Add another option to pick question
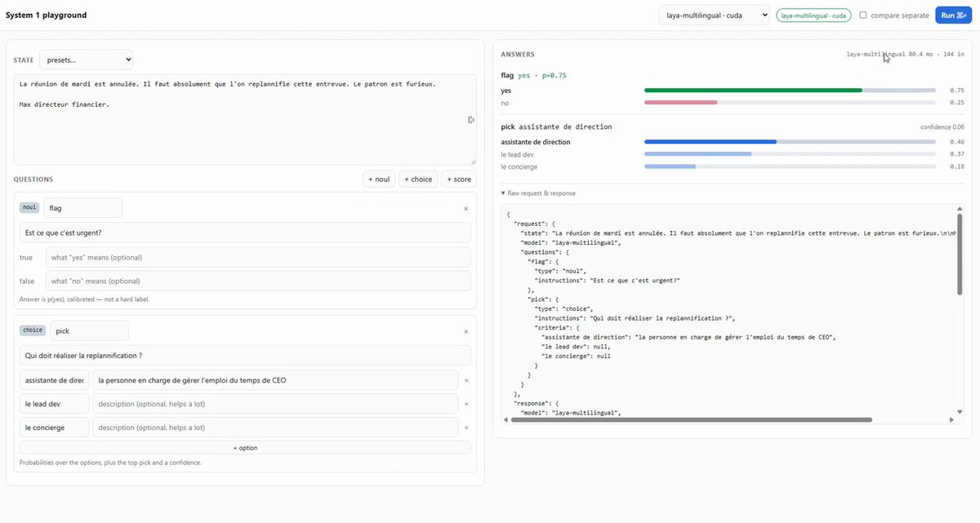Screen dimensions: 980x523 (x=245, y=447)
